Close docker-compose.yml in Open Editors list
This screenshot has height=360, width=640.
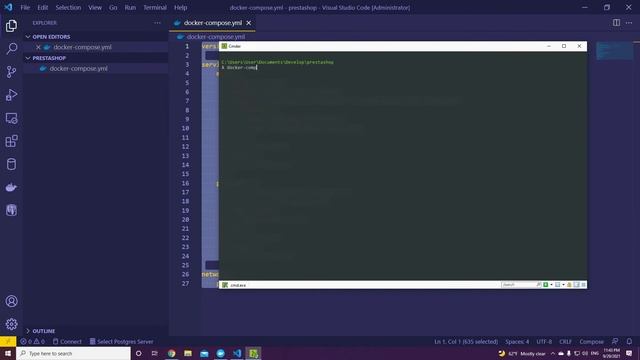38,47
